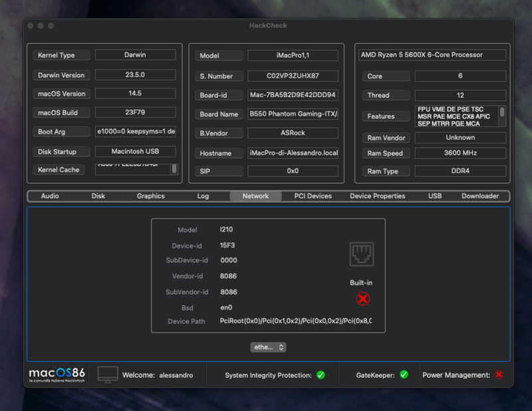Click the Kernel Cache field scrollbar
The width and height of the screenshot is (532, 411).
[x=174, y=169]
